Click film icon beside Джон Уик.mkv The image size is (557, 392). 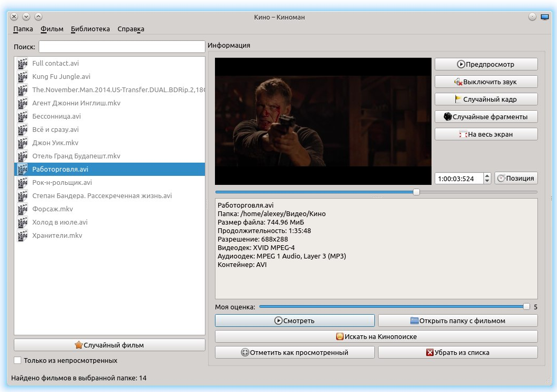(22, 142)
